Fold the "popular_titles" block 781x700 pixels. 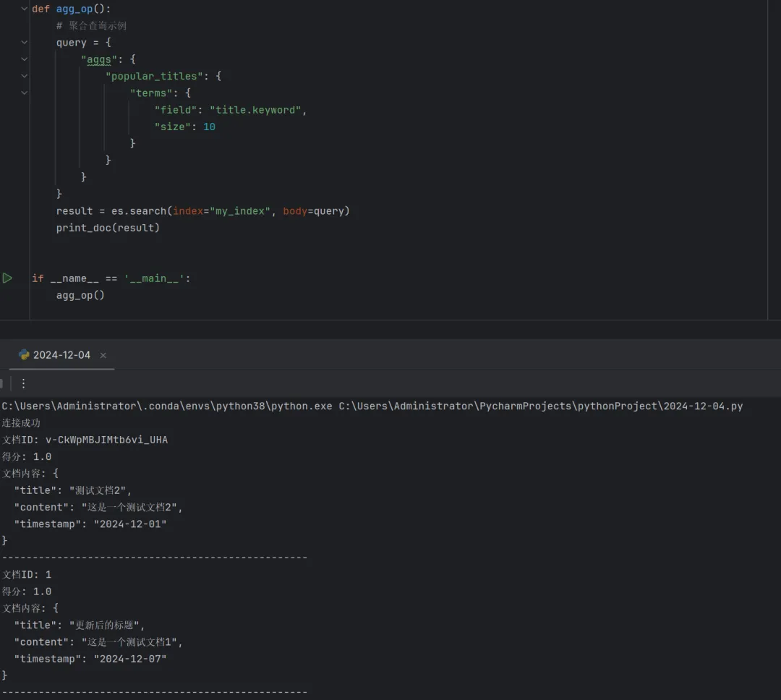coord(25,76)
